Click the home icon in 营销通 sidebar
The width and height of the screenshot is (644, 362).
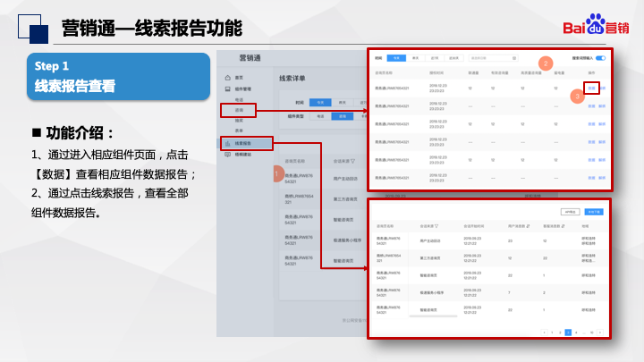click(228, 78)
